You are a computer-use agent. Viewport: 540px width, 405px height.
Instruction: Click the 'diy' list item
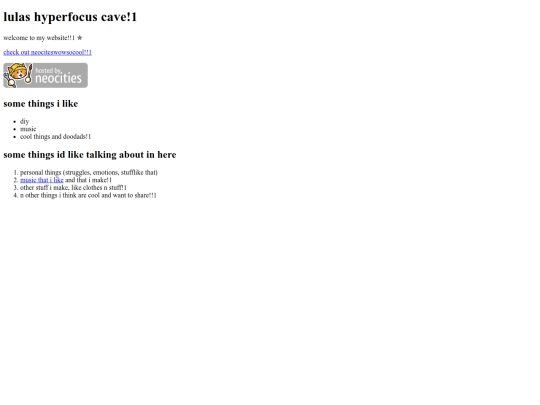pos(24,121)
